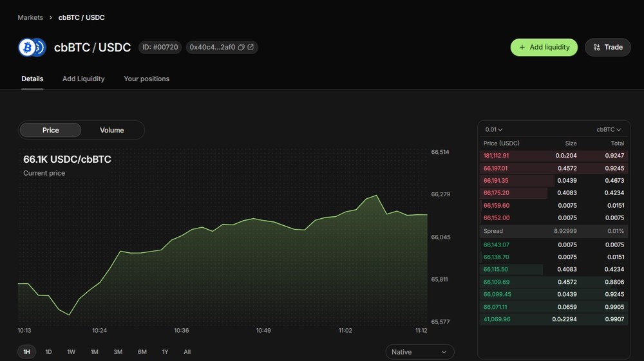Image resolution: width=644 pixels, height=361 pixels.
Task: Click ask price 66,175.20
Action: [496, 193]
